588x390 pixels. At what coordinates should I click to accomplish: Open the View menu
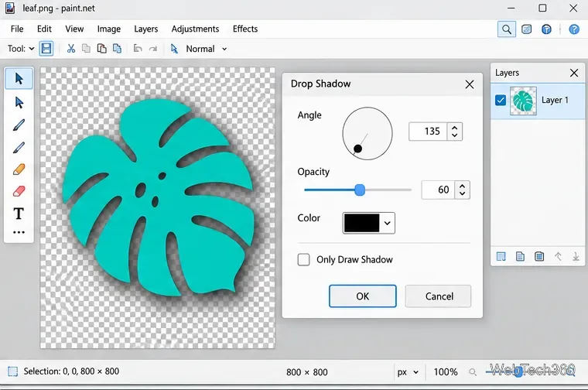(74, 29)
